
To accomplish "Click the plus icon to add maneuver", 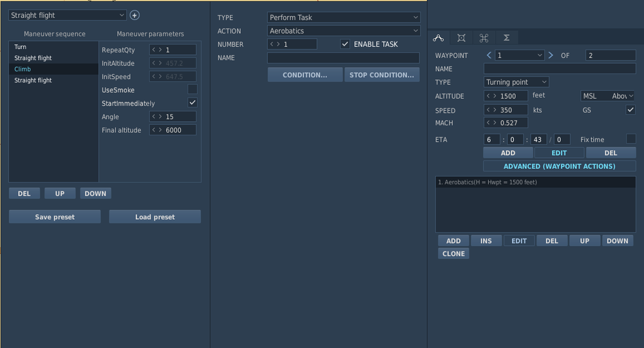I will point(135,15).
